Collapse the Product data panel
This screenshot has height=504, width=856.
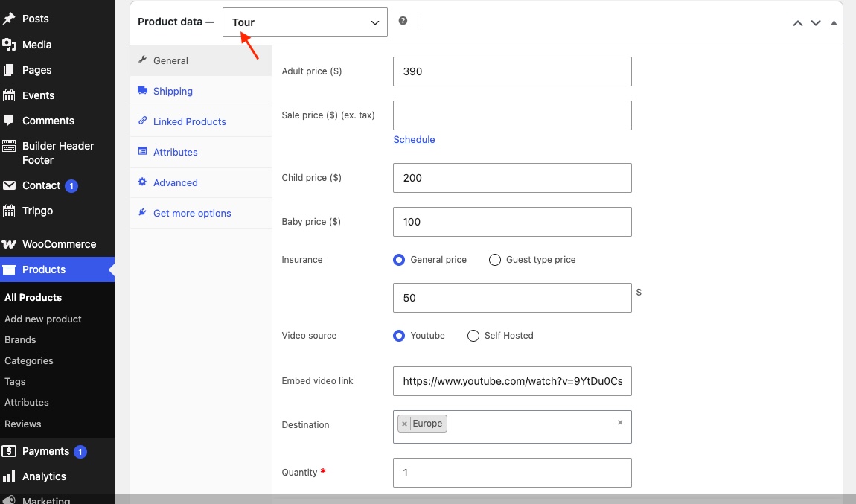click(834, 23)
